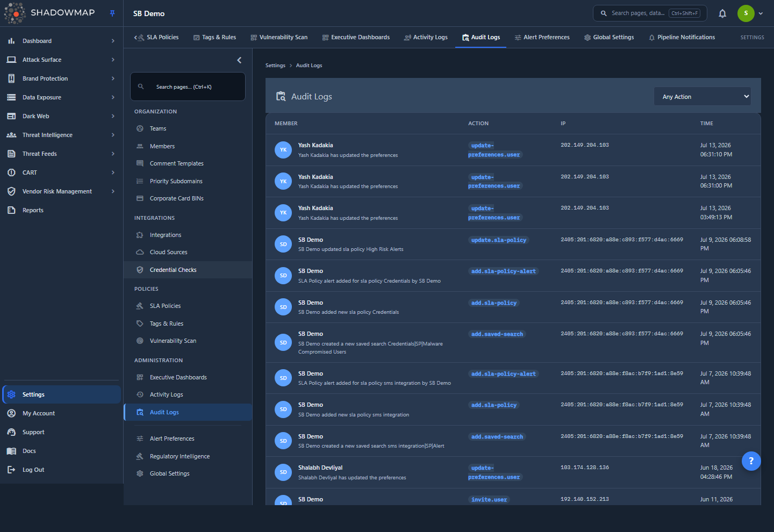This screenshot has height=532, width=774.
Task: Click the Regulatory Intelligence gavel icon
Action: [x=140, y=456]
